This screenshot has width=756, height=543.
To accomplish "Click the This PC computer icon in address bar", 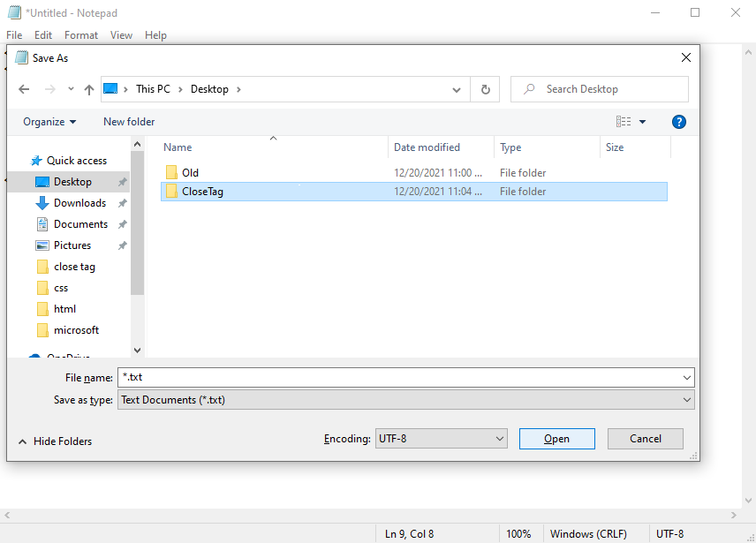I will pos(110,88).
